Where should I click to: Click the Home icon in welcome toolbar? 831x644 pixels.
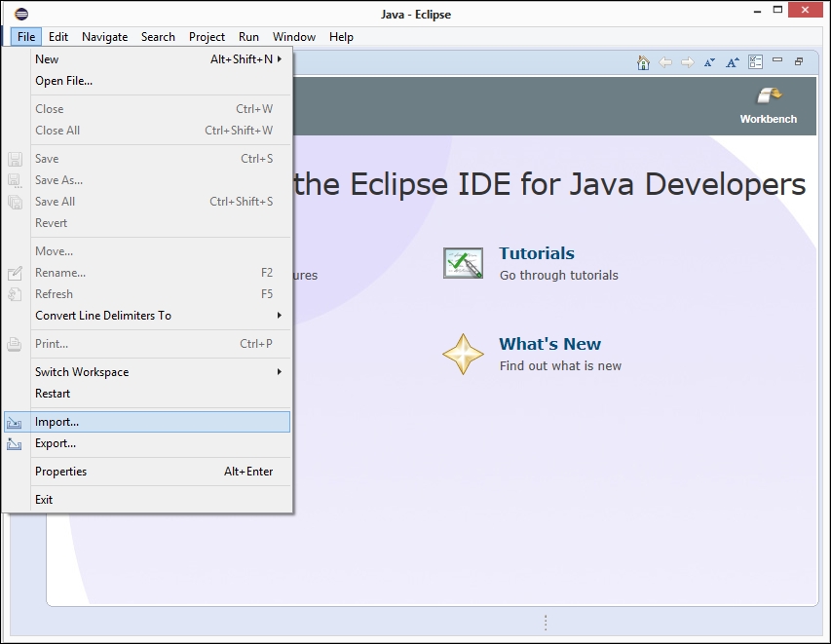pyautogui.click(x=643, y=62)
